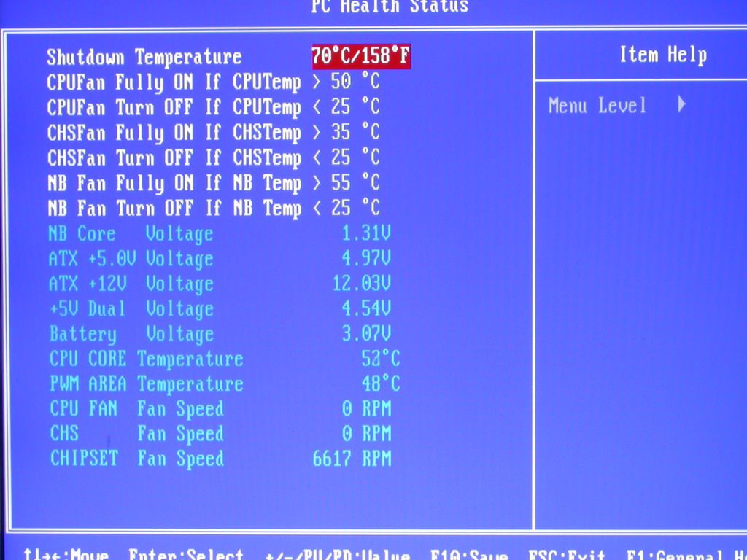Select CPUFan Fully ON If CPUTemp setting

pos(174,82)
